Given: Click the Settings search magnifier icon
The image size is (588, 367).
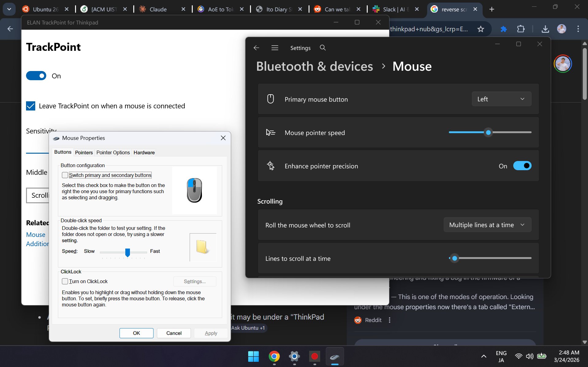Looking at the screenshot, I should coord(323,48).
